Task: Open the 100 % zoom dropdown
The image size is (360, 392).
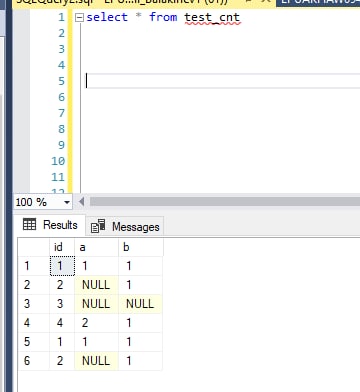Action: point(67,202)
